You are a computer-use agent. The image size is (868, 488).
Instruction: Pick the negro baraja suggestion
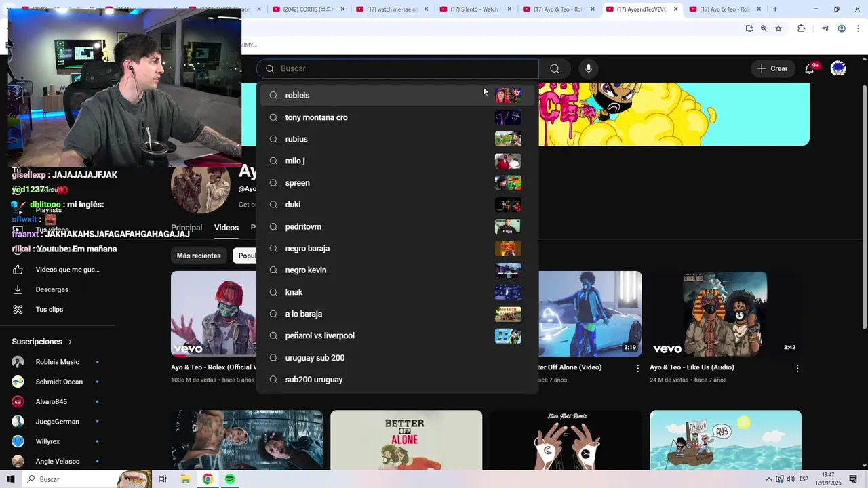pyautogui.click(x=397, y=248)
